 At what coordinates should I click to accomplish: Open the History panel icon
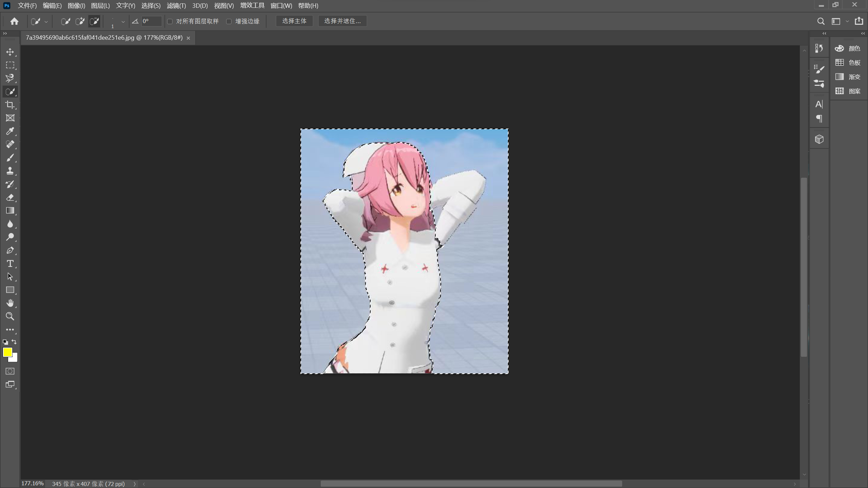click(x=819, y=48)
